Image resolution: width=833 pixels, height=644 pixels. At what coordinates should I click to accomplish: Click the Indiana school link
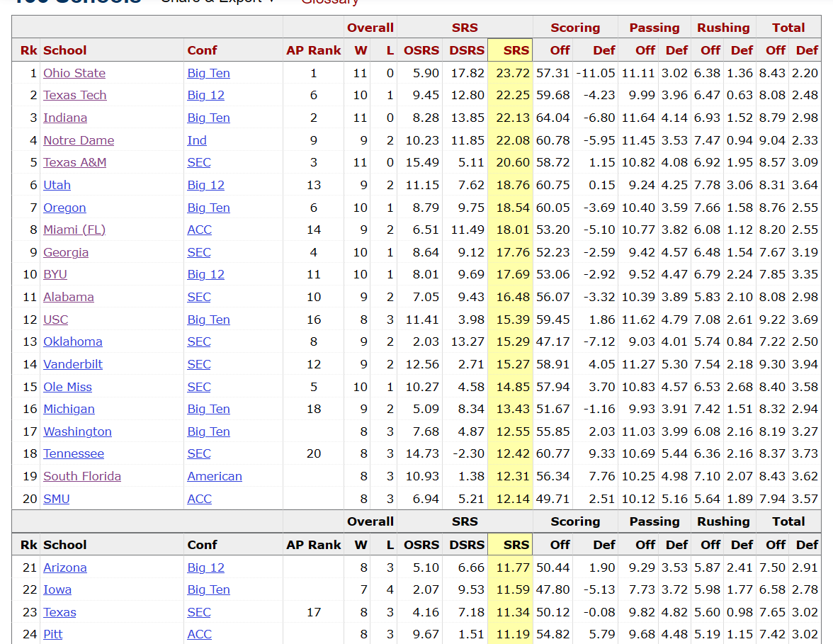click(x=65, y=118)
